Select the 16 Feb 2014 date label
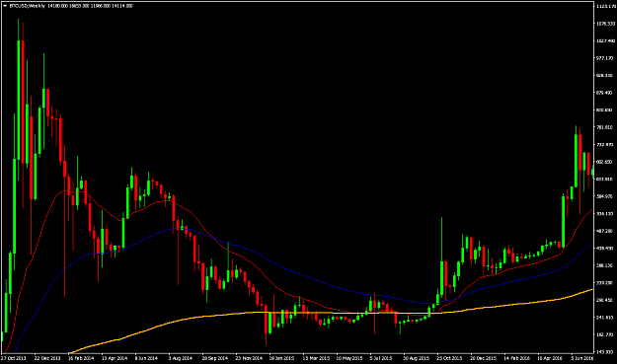Image resolution: width=617 pixels, height=364 pixels. click(81, 358)
